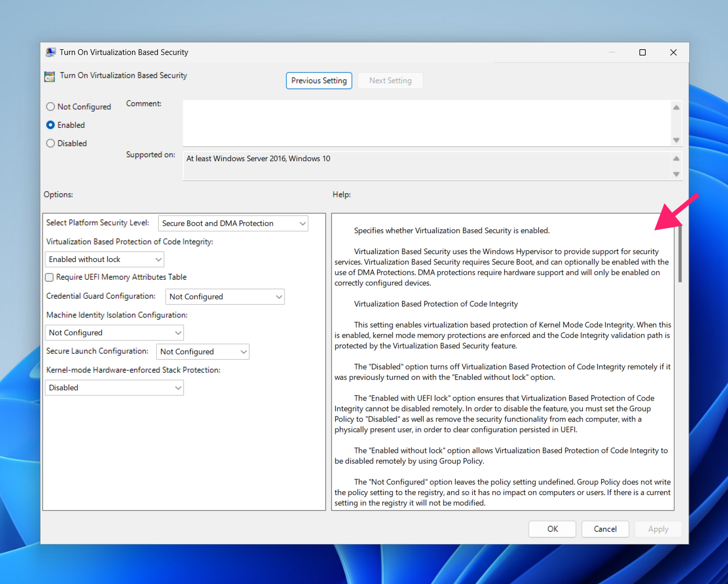Screen dimensions: 728x584
Task: Click Comment box scroll down arrow
Action: [x=677, y=140]
